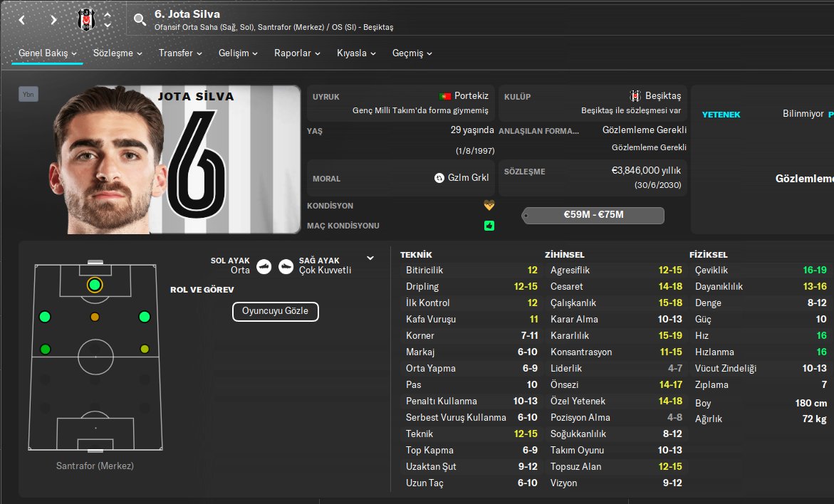Click the FİZİKSEL column header
The image size is (834, 504).
[x=709, y=255]
